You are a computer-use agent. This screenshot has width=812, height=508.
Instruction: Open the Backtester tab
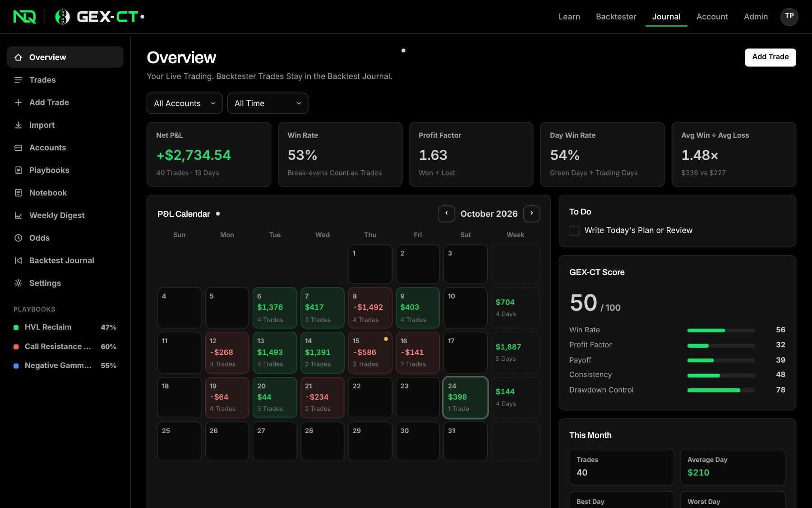616,17
